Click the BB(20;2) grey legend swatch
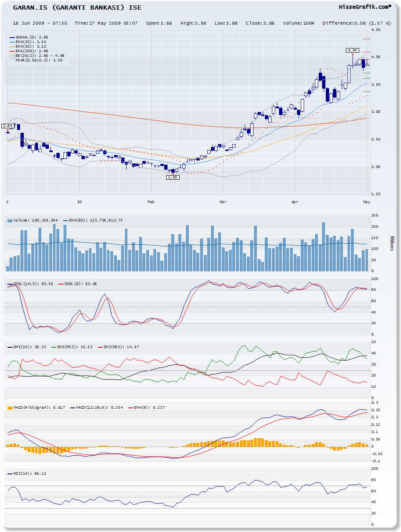This screenshot has height=532, width=401. click(x=12, y=56)
